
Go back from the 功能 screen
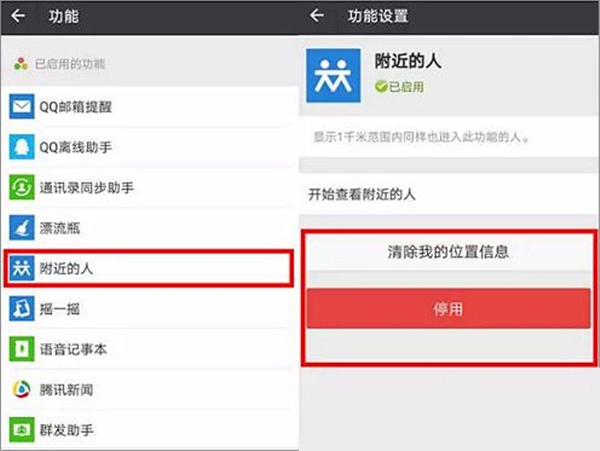[17, 17]
